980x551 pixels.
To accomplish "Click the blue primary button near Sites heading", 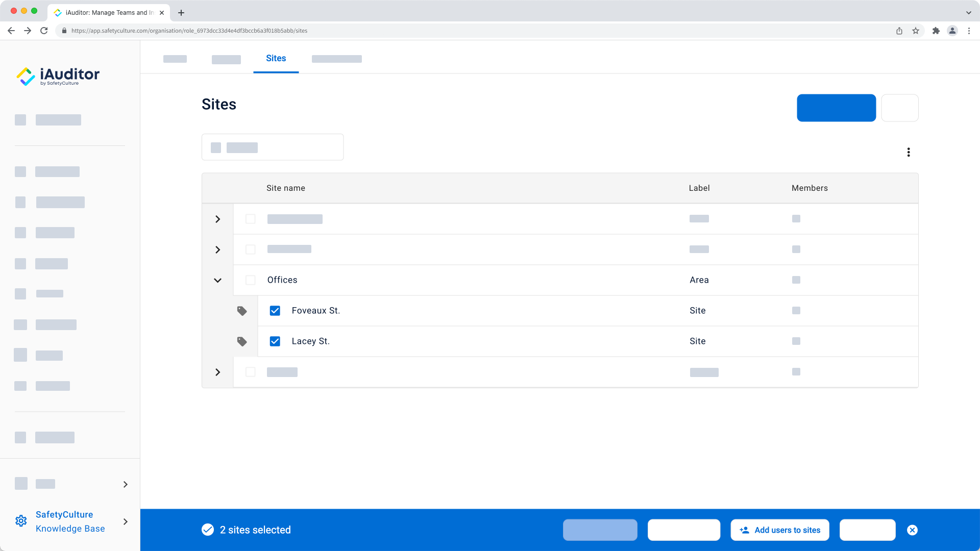I will coord(836,108).
